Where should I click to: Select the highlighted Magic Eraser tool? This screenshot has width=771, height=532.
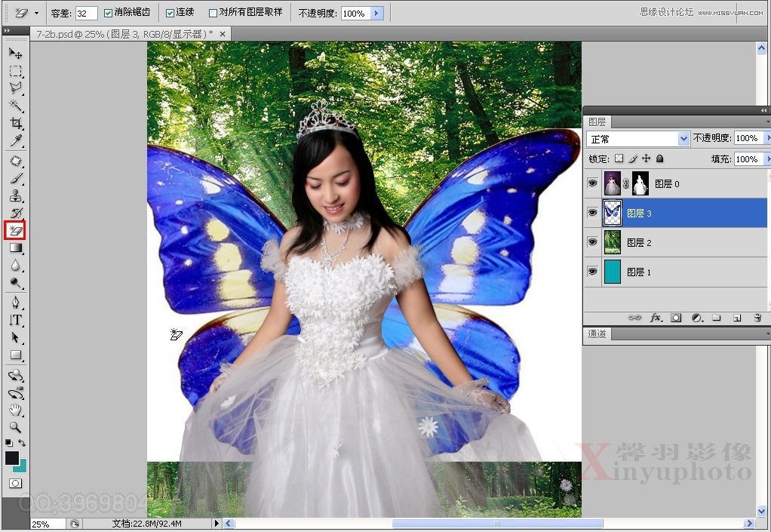tap(16, 230)
